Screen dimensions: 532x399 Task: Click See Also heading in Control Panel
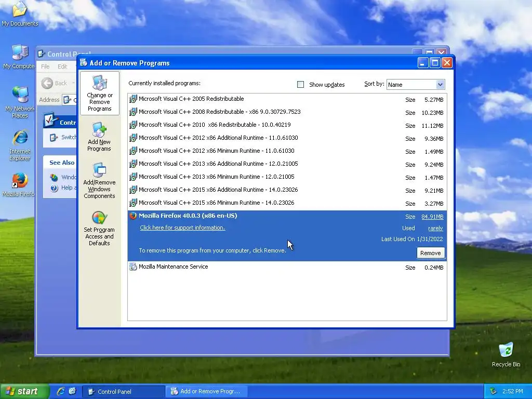62,163
